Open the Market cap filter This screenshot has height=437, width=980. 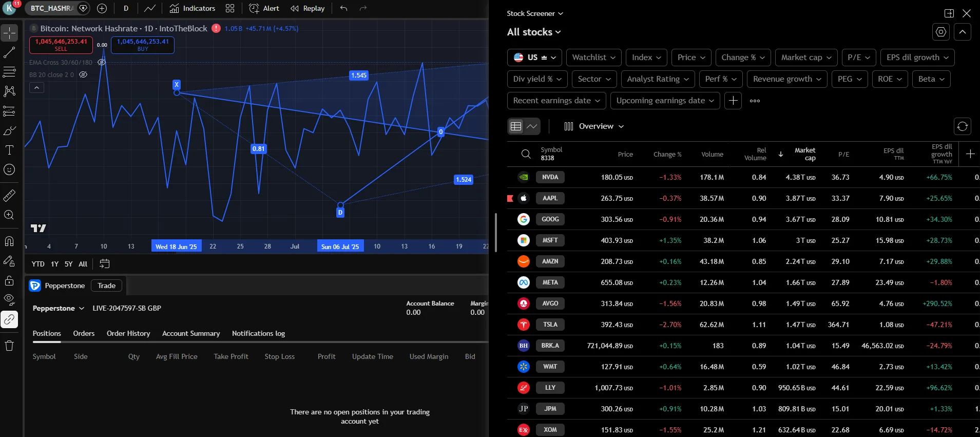pos(806,58)
